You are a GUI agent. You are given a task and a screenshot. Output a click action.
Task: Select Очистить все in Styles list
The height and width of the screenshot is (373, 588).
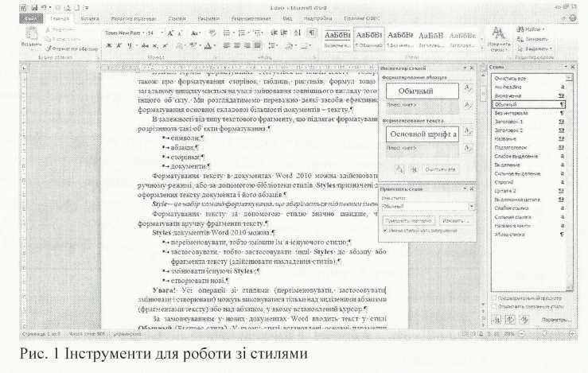529,79
